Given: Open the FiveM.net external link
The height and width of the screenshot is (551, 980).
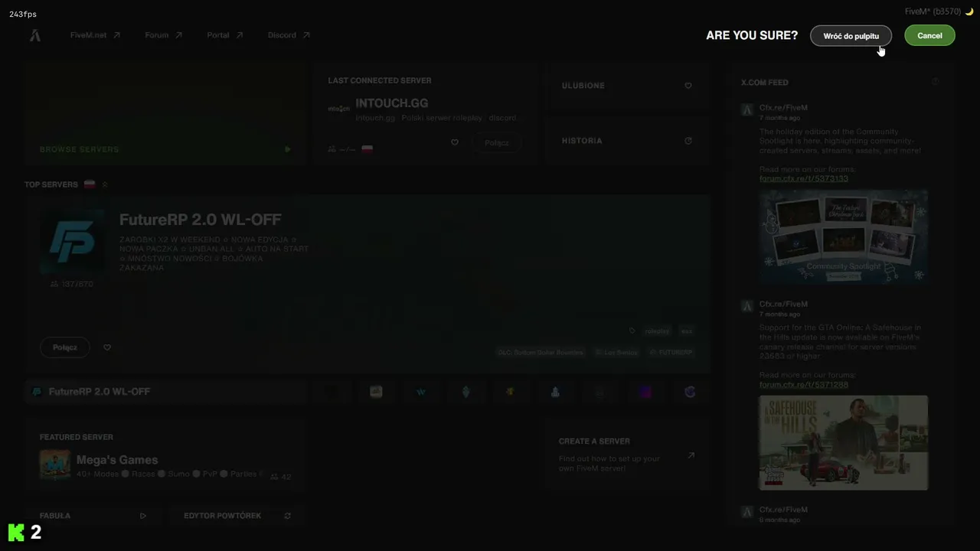Looking at the screenshot, I should click(95, 35).
